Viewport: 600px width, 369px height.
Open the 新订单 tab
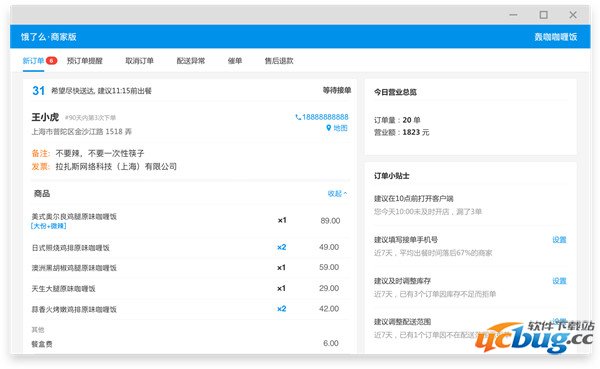(x=33, y=61)
